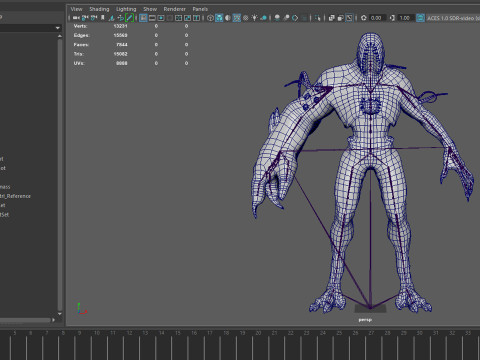Toggle the Shadows icon
The image size is (480, 360).
(263, 18)
